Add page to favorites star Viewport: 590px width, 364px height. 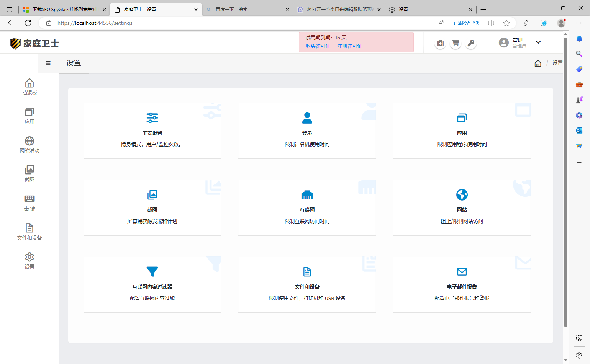point(506,23)
